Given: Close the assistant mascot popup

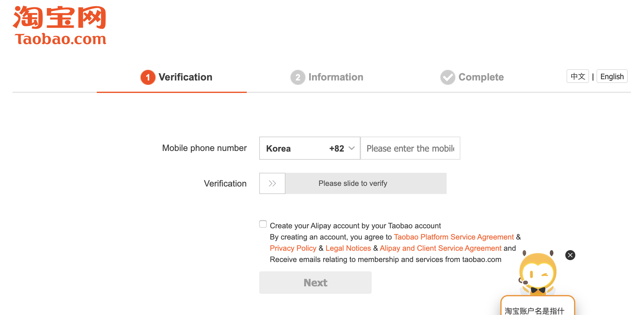Looking at the screenshot, I should 570,255.
